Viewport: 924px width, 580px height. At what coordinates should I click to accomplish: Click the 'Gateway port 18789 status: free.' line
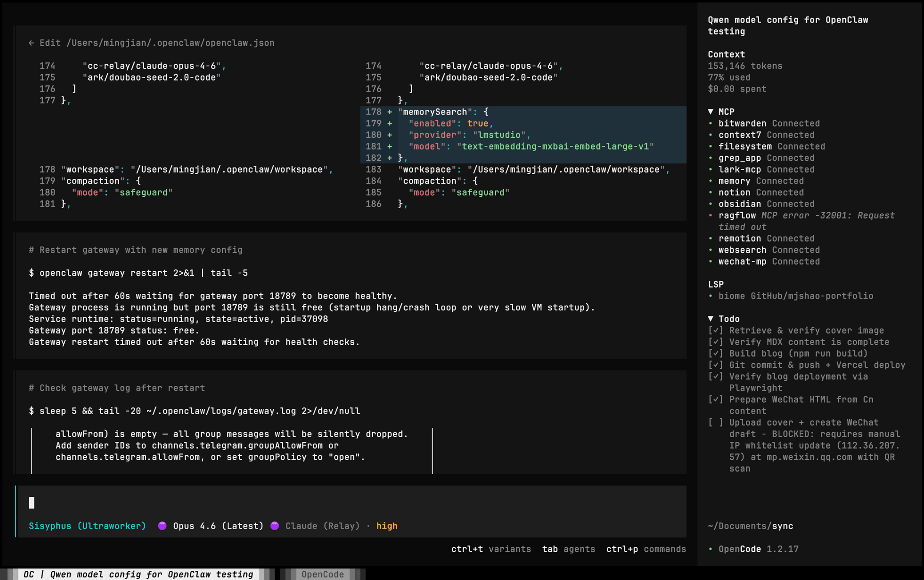[x=114, y=331]
